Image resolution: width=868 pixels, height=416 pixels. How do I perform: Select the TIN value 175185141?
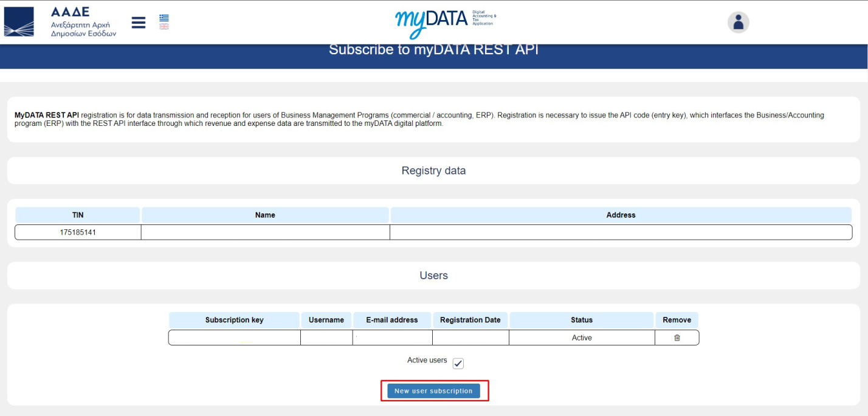(x=78, y=232)
